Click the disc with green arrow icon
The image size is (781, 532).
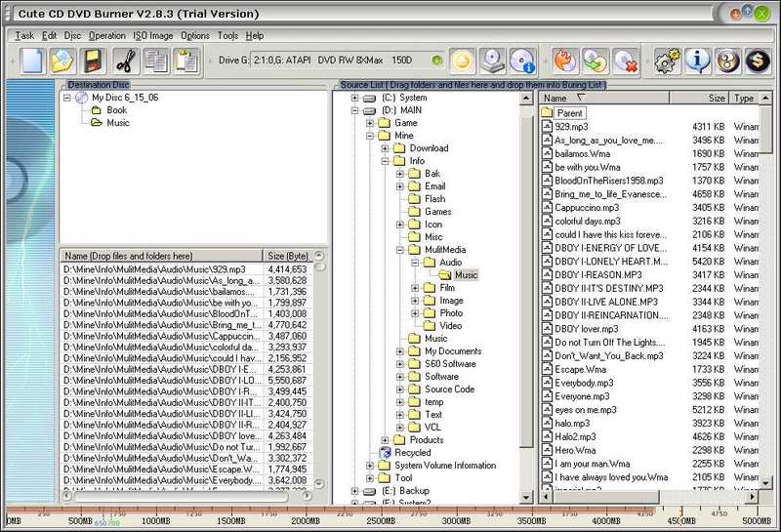[x=596, y=61]
